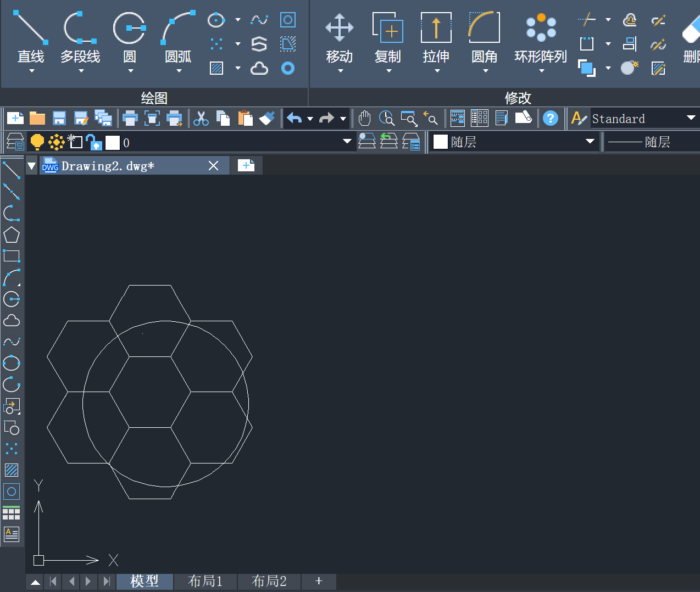Expand the 移动 dropdown arrow

pyautogui.click(x=340, y=71)
